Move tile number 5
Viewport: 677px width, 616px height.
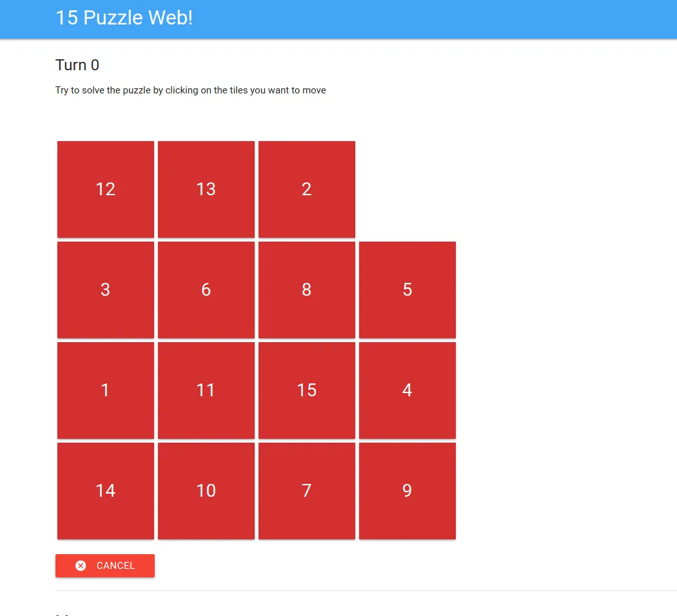pyautogui.click(x=407, y=290)
